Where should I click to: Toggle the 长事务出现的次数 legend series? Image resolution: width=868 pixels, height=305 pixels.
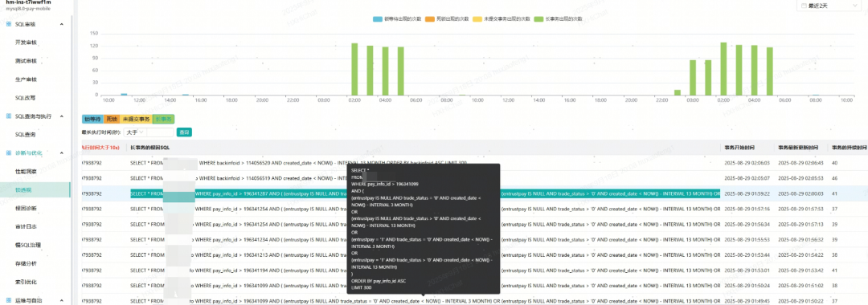[x=558, y=18]
